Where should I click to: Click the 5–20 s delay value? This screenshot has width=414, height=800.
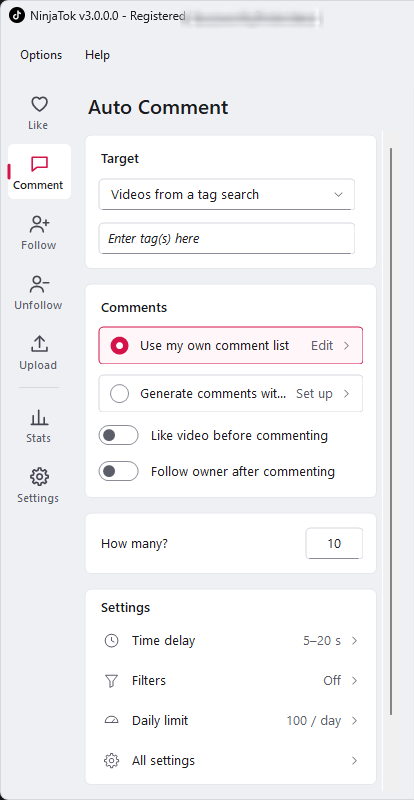(x=322, y=641)
